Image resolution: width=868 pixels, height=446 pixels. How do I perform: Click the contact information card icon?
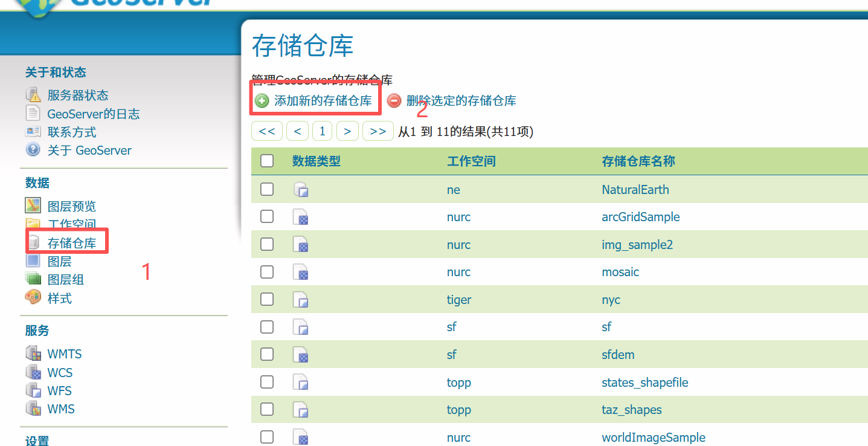click(x=33, y=132)
